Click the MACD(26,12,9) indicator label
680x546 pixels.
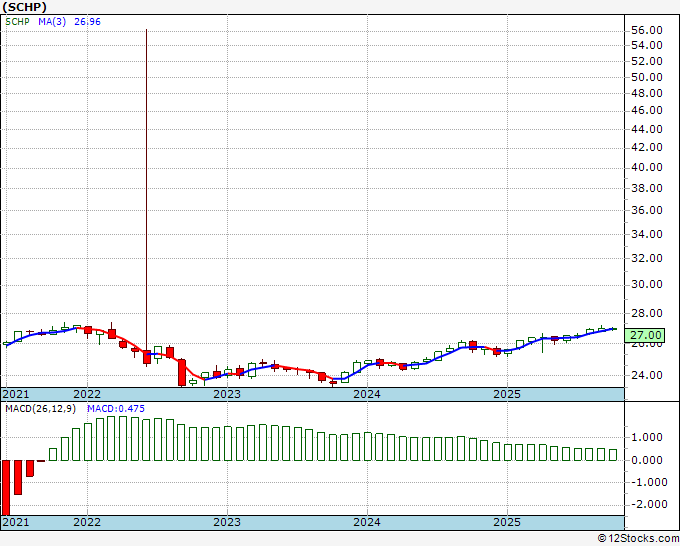coord(41,409)
